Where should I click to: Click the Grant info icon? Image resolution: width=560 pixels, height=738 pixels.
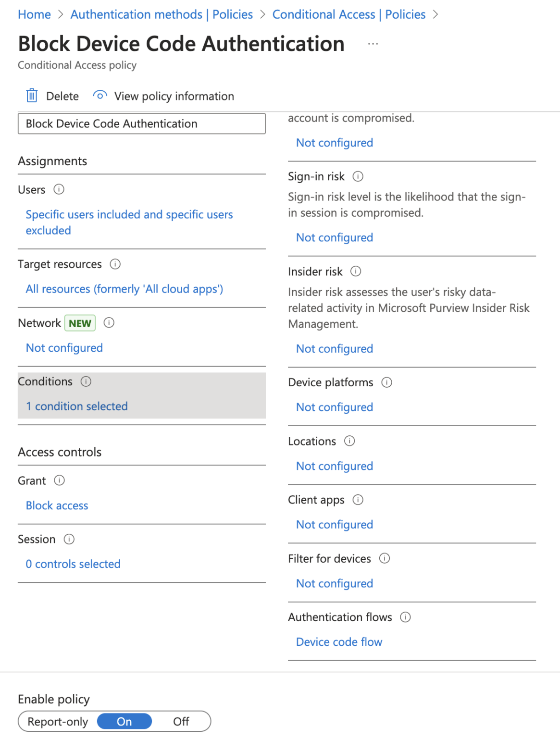59,480
